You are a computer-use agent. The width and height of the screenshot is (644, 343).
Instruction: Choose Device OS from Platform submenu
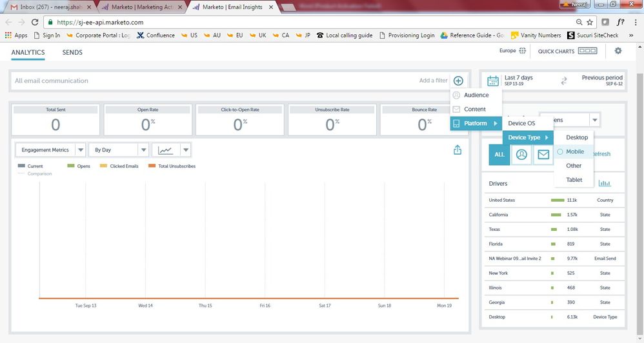(521, 123)
